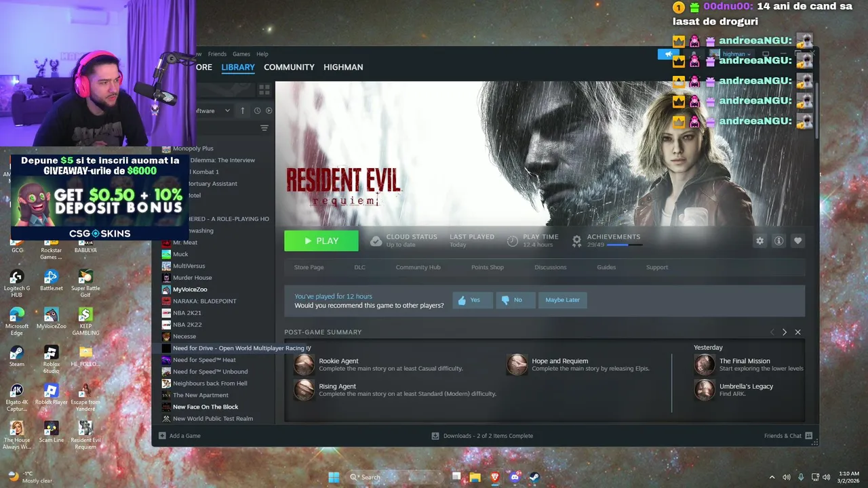868x488 pixels.
Task: Click the Windows taskbar search box
Action: click(x=396, y=477)
